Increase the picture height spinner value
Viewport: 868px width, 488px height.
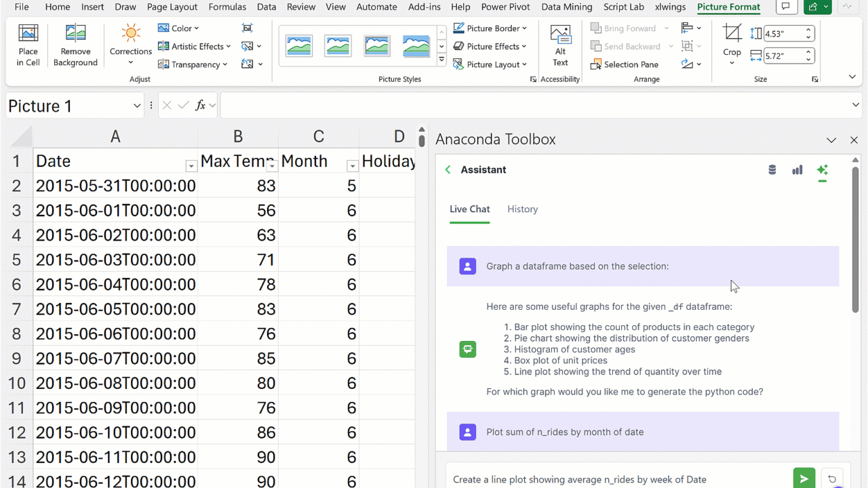point(808,30)
